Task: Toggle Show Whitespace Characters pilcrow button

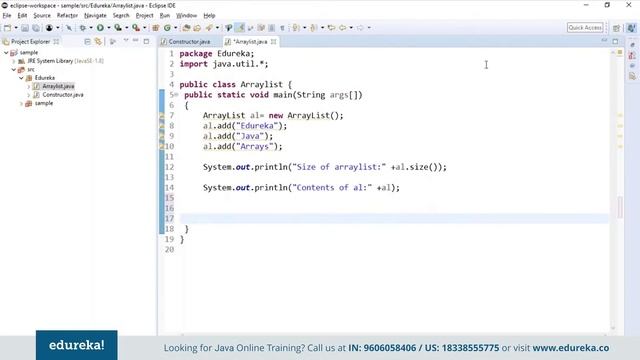Action: [282, 28]
